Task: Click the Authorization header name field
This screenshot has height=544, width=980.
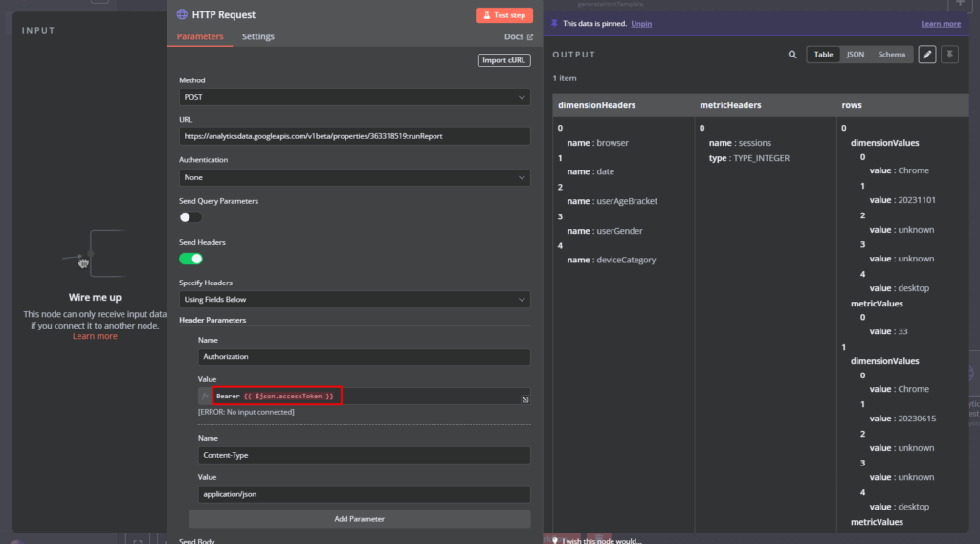Action: 364,357
